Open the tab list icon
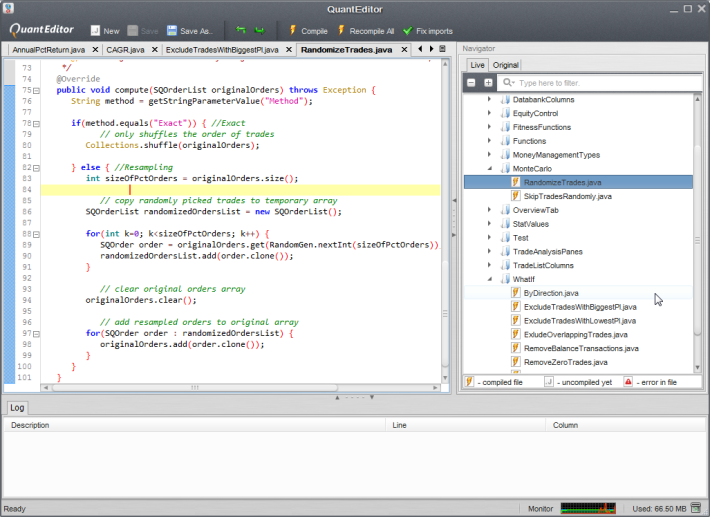The image size is (710, 517). (x=443, y=49)
